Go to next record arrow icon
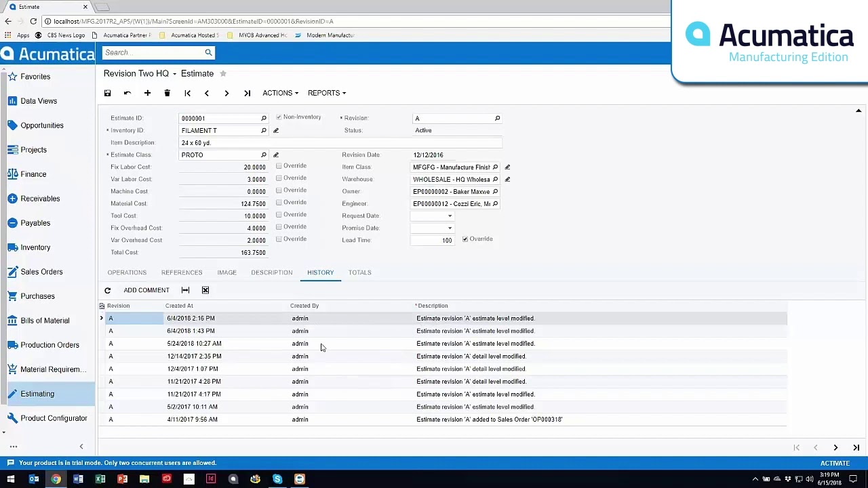Viewport: 868px width, 488px height. click(x=226, y=93)
